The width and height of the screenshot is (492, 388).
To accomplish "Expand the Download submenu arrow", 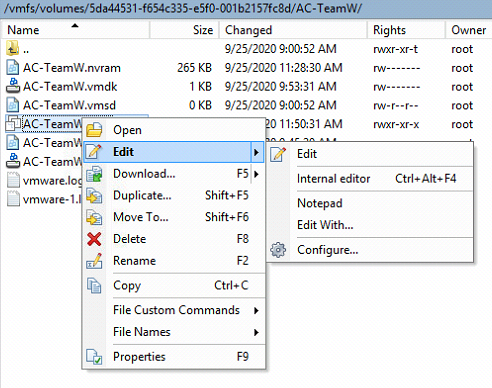I will (256, 174).
